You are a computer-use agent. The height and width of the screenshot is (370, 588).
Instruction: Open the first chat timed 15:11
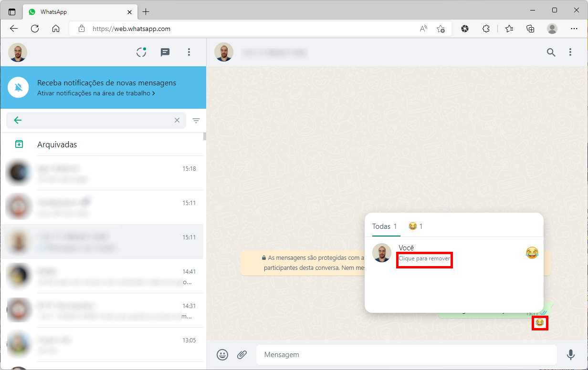[102, 207]
